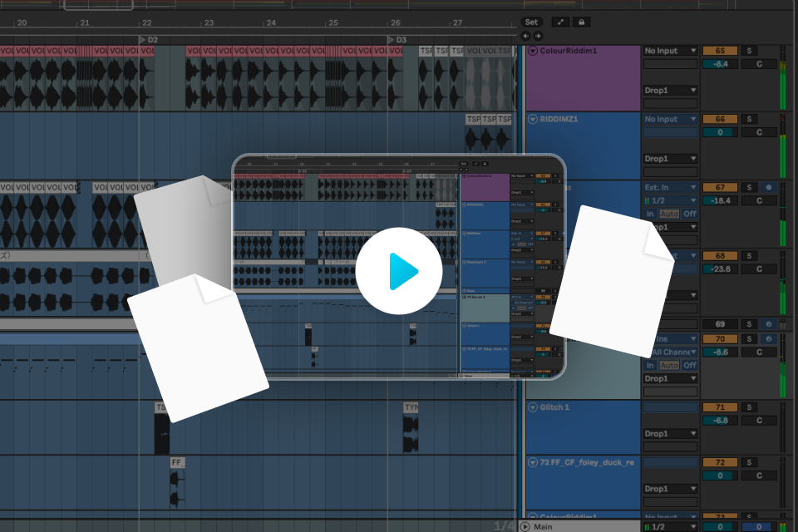This screenshot has width=798, height=532.
Task: Set track 67 monitor to In
Action: (650, 214)
